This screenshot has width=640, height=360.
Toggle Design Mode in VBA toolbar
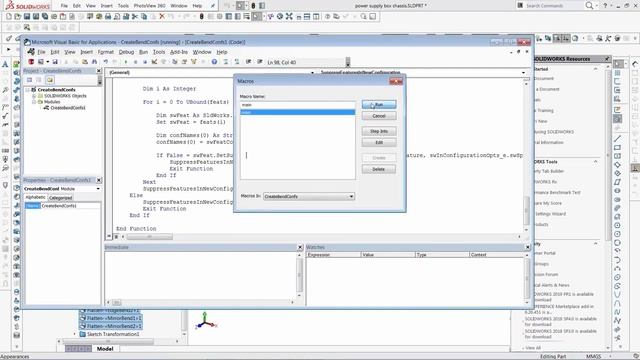click(x=154, y=62)
